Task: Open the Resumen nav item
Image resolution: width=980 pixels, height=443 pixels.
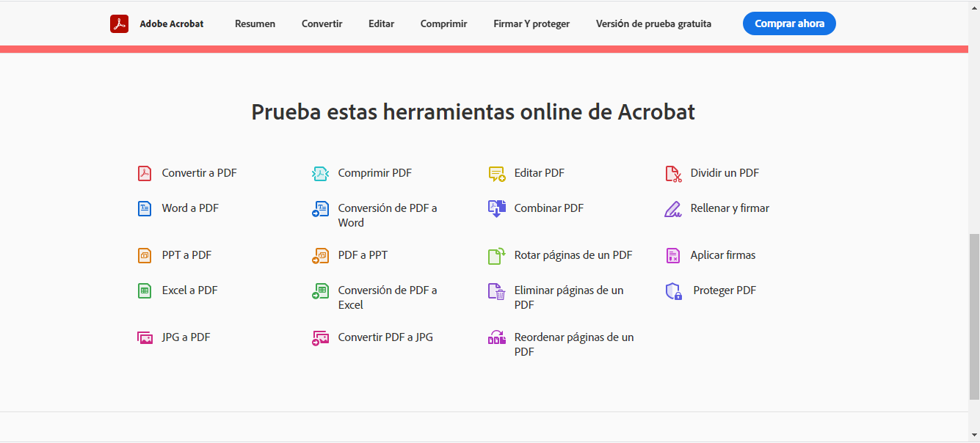Action: pos(255,23)
